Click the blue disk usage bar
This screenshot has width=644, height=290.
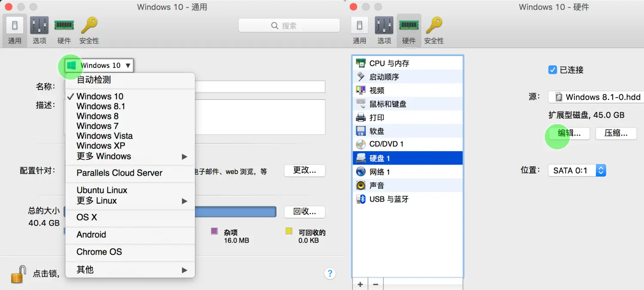[235, 212]
